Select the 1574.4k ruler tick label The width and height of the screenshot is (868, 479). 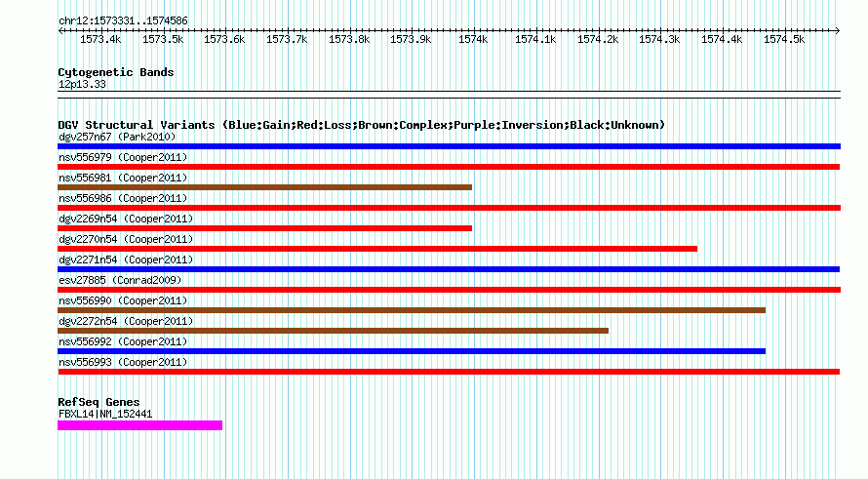coord(722,39)
